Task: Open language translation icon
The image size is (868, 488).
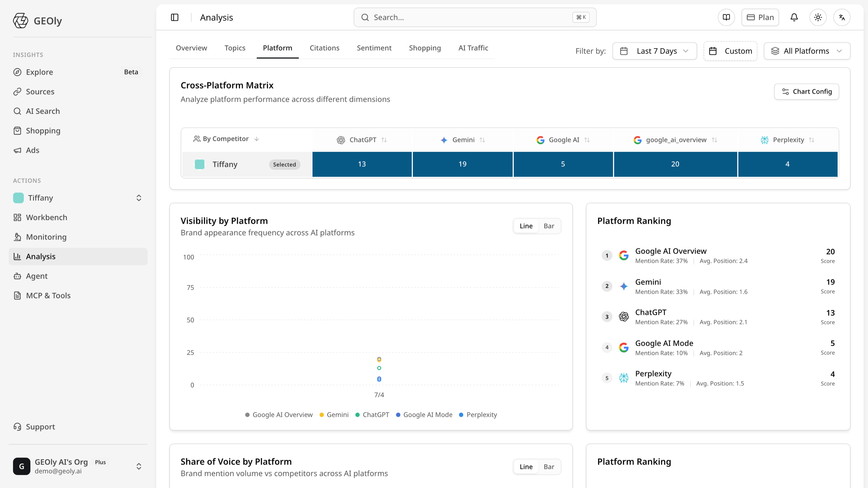Action: [x=842, y=17]
